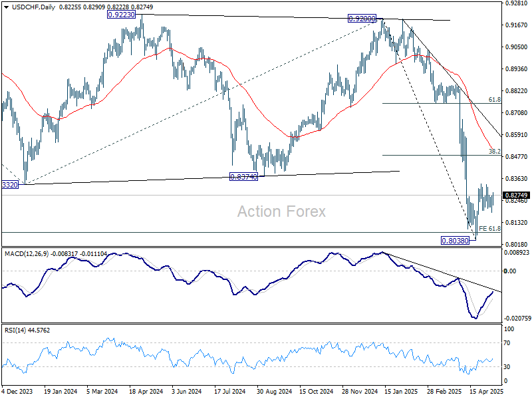Click the FE 61.8 projection label
Screen dimensions: 532x399
coord(489,229)
